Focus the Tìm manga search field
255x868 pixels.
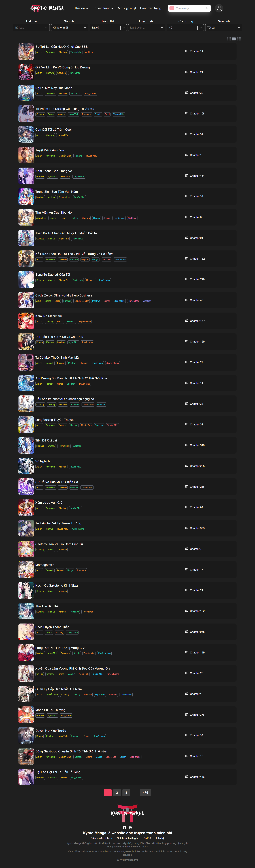[190, 8]
